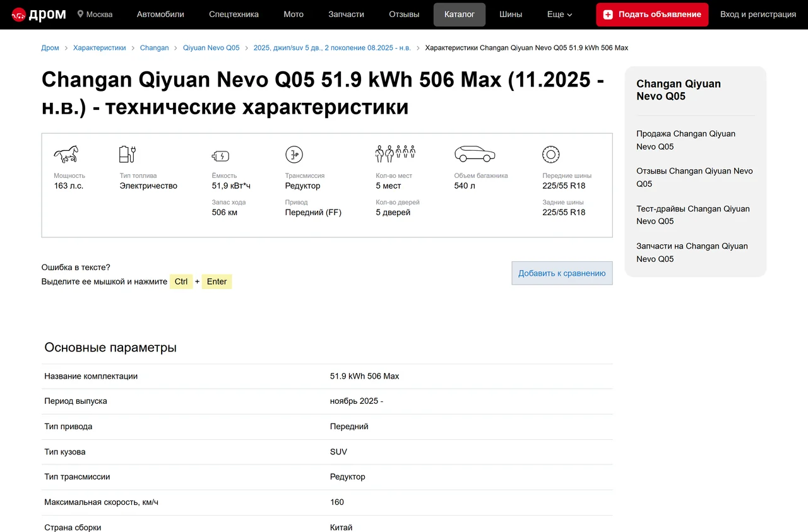Click the Подать объявление button

(652, 15)
